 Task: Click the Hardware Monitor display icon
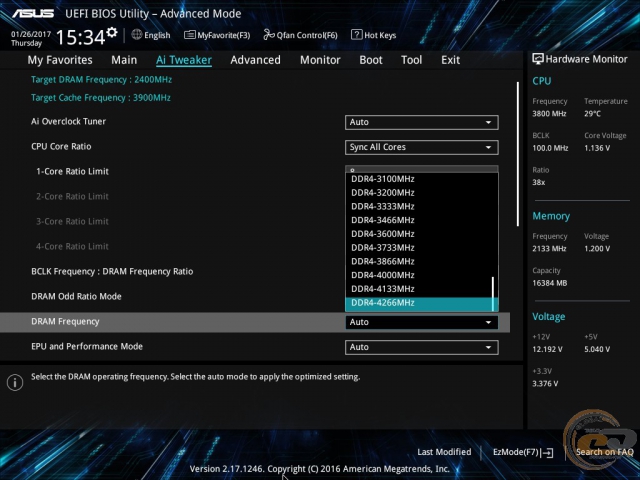tap(538, 59)
